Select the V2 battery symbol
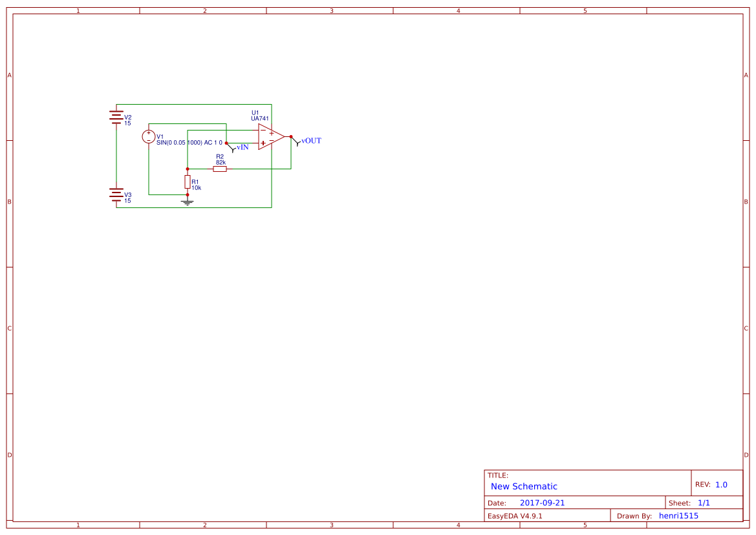Image resolution: width=756 pixels, height=535 pixels. point(116,117)
